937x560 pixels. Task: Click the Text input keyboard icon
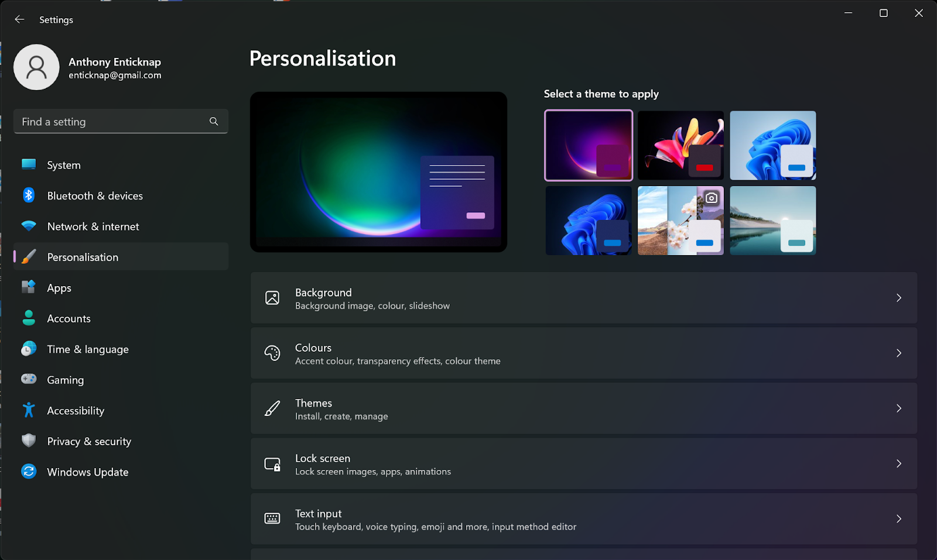tap(272, 518)
